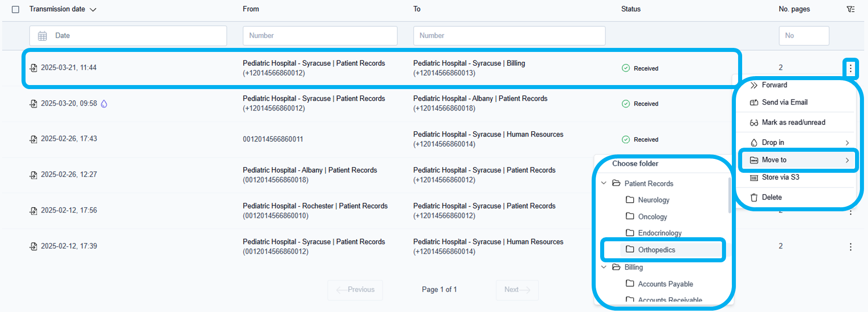Screen dimensions: 868x312
Task: Choose Send via Email option
Action: pos(784,103)
